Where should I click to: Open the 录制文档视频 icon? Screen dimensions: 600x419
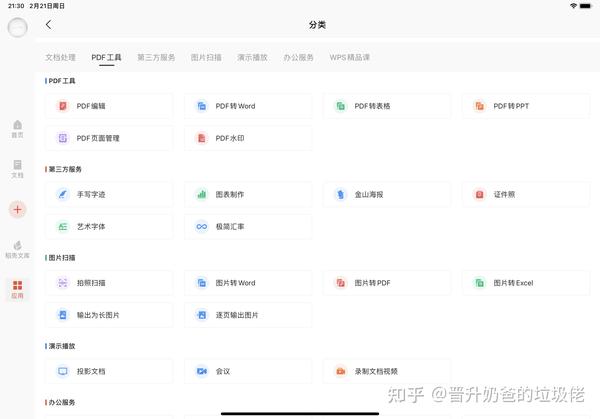pyautogui.click(x=341, y=371)
